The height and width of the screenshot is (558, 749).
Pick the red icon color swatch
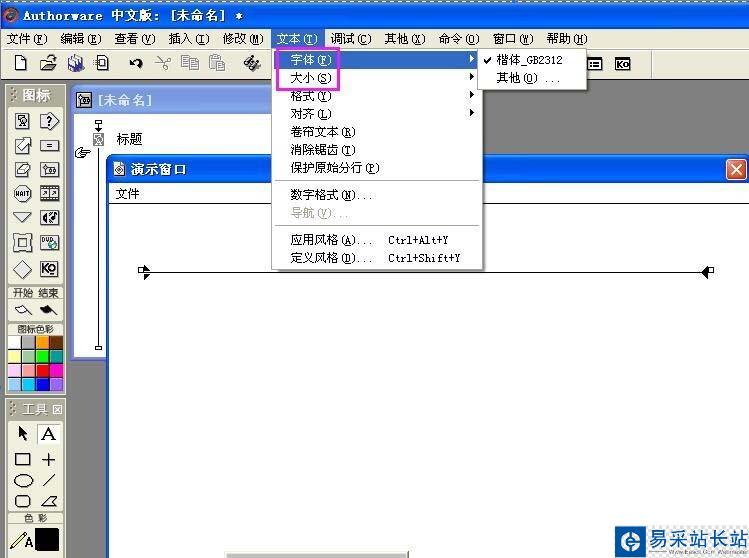[x=43, y=371]
